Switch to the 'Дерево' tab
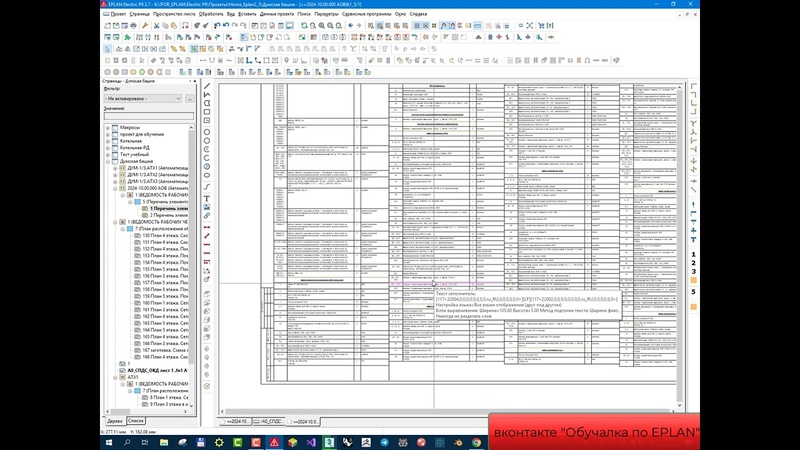Screen dimensions: 800x450 tap(115, 421)
